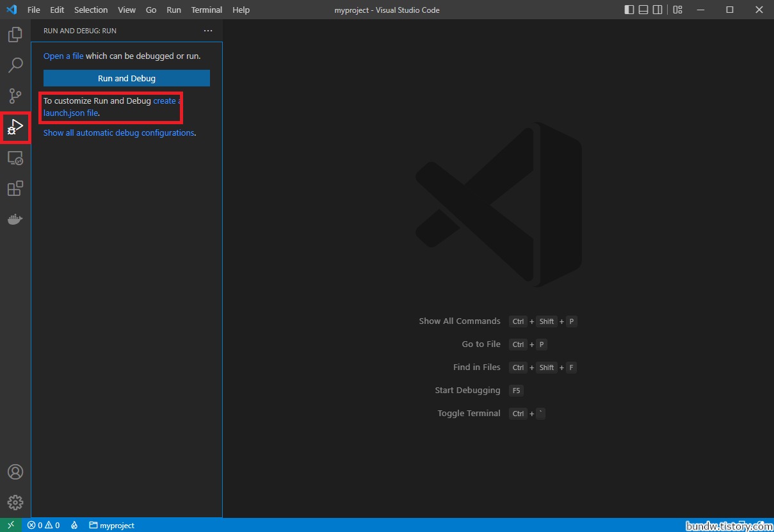The image size is (774, 532).
Task: Select the Run and Debug activity icon
Action: click(15, 127)
